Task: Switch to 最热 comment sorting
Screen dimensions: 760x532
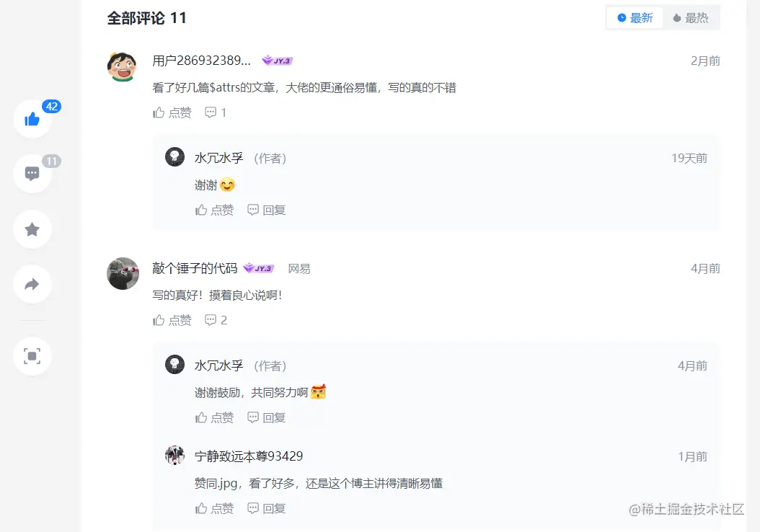Action: tap(690, 18)
